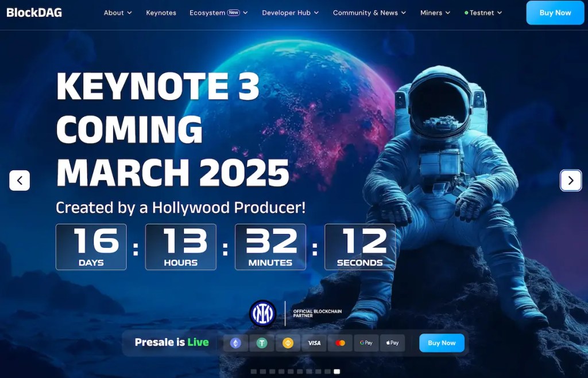The width and height of the screenshot is (588, 378).
Task: Go to the next slide arrow
Action: coord(570,181)
